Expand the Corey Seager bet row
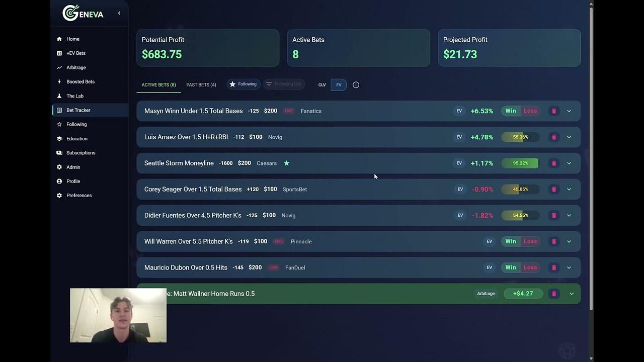Image resolution: width=644 pixels, height=362 pixels. 569,190
